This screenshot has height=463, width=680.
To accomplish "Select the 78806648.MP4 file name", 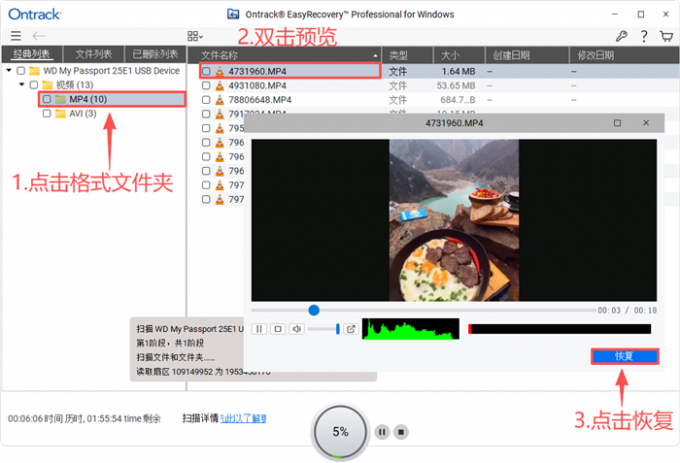I will (260, 100).
